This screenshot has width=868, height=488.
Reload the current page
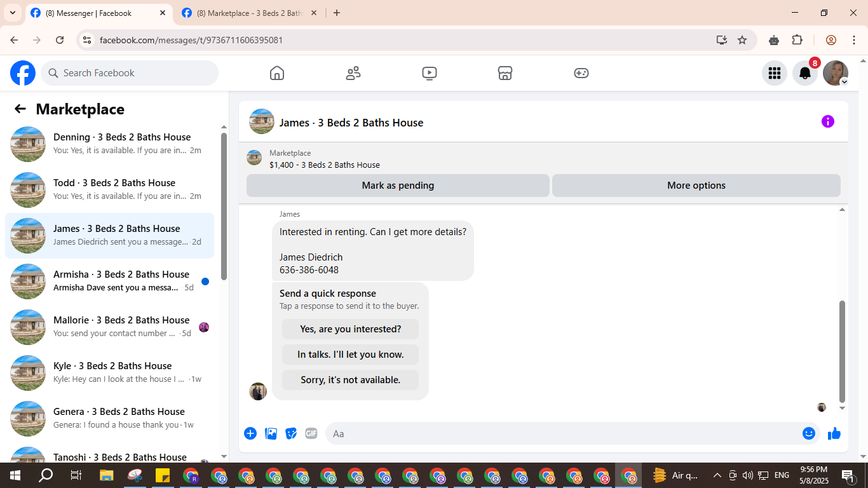click(60, 40)
